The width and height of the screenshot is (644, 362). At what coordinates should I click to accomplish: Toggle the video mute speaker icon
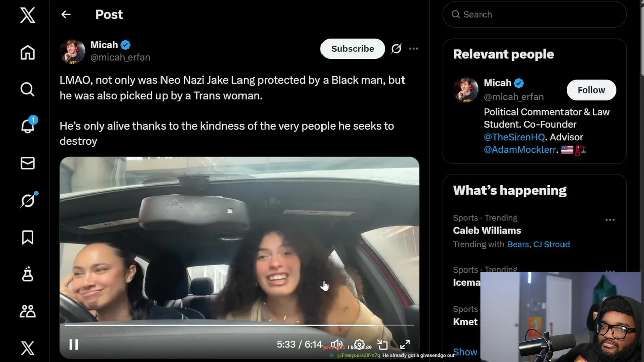pos(336,345)
